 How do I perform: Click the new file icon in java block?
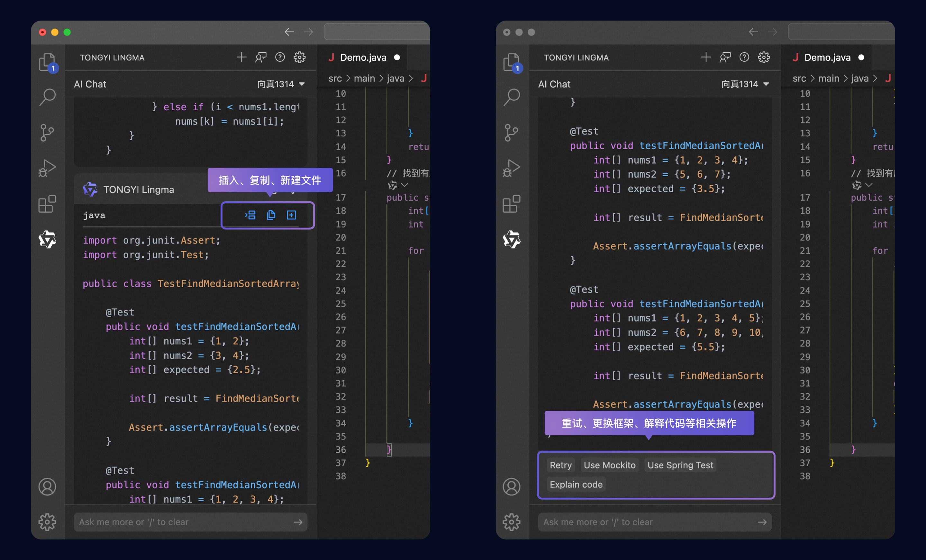coord(291,215)
